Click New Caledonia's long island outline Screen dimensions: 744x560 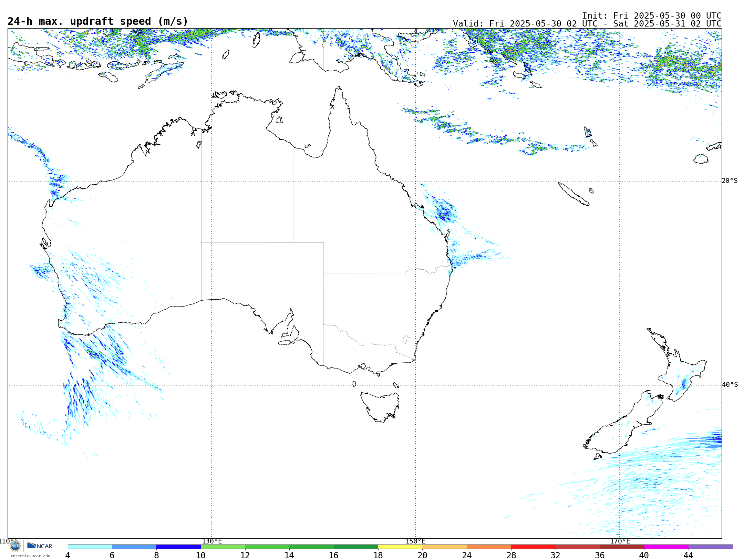[x=574, y=194]
